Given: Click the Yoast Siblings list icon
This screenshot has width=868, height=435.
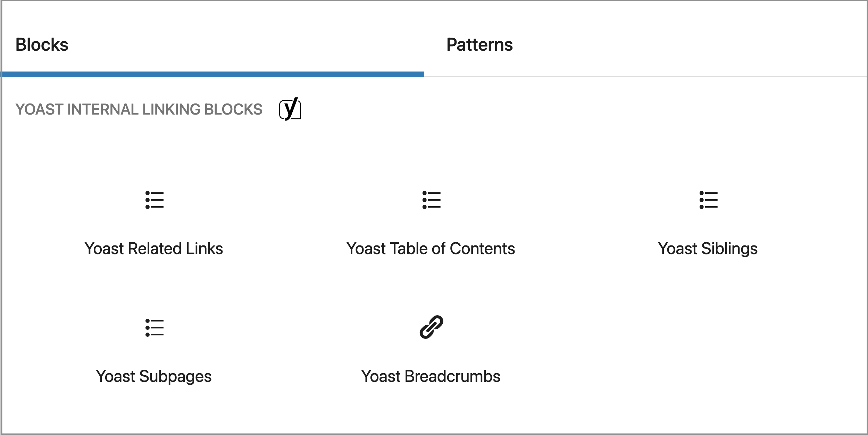Looking at the screenshot, I should point(708,200).
